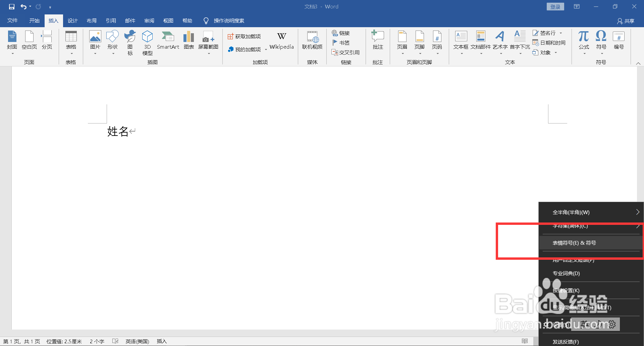Open Customize Quick Access Toolbar dropdown
Screen dimensions: 644x346
coord(50,7)
